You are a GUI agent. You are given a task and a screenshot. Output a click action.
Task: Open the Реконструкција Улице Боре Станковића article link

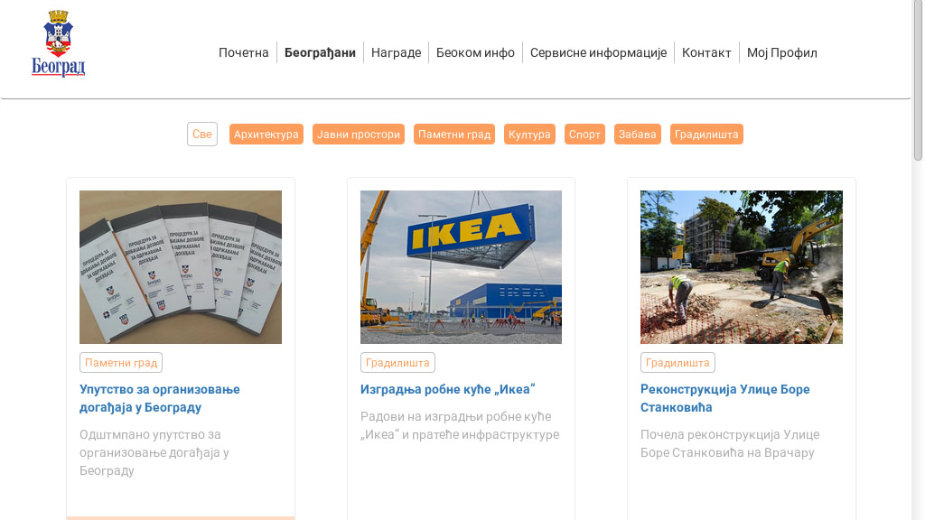click(724, 398)
